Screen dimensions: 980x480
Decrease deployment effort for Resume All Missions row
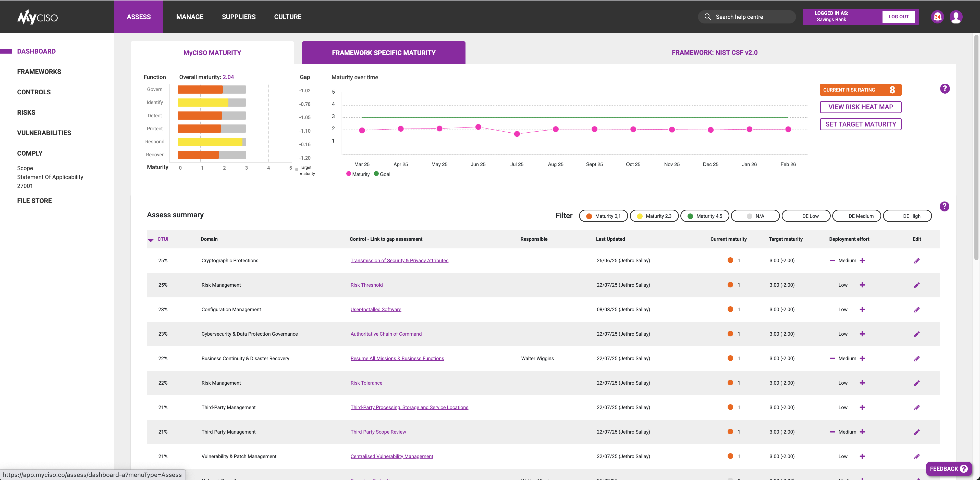(x=832, y=358)
